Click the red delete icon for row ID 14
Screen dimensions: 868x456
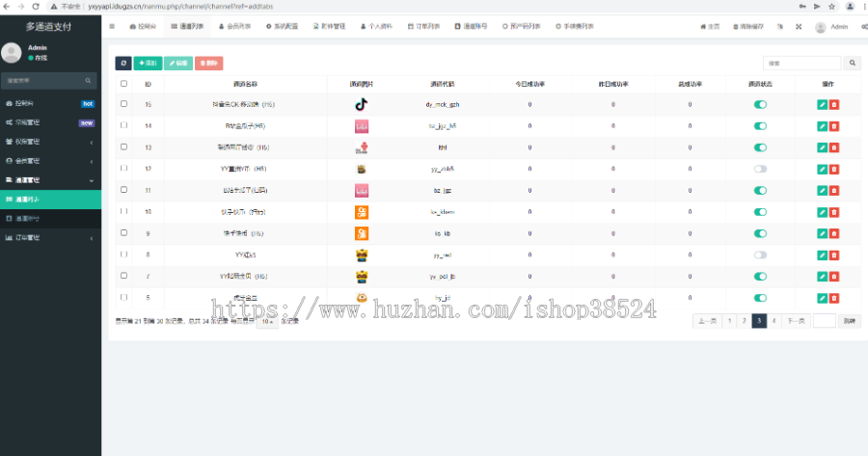click(834, 125)
